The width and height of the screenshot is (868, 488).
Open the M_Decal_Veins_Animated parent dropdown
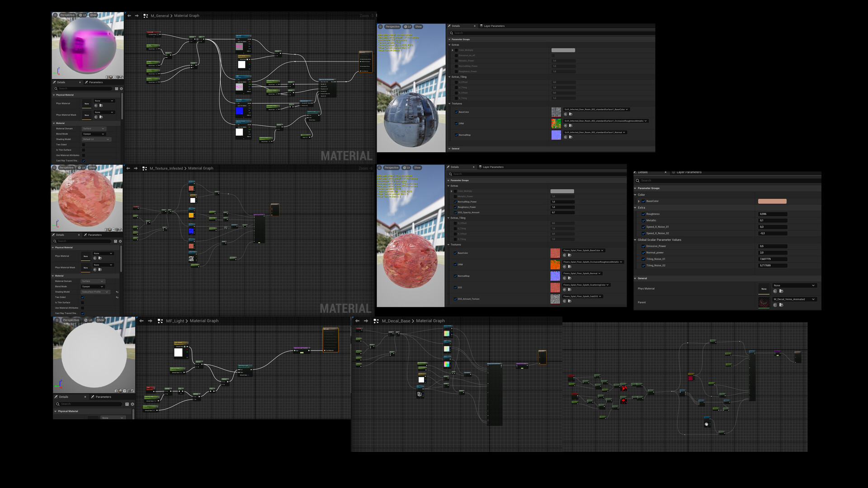(794, 299)
